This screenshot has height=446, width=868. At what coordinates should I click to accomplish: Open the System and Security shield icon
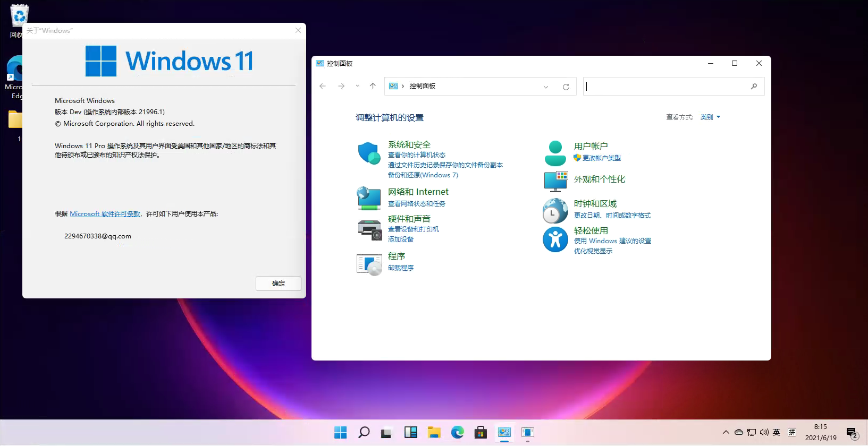click(x=369, y=153)
